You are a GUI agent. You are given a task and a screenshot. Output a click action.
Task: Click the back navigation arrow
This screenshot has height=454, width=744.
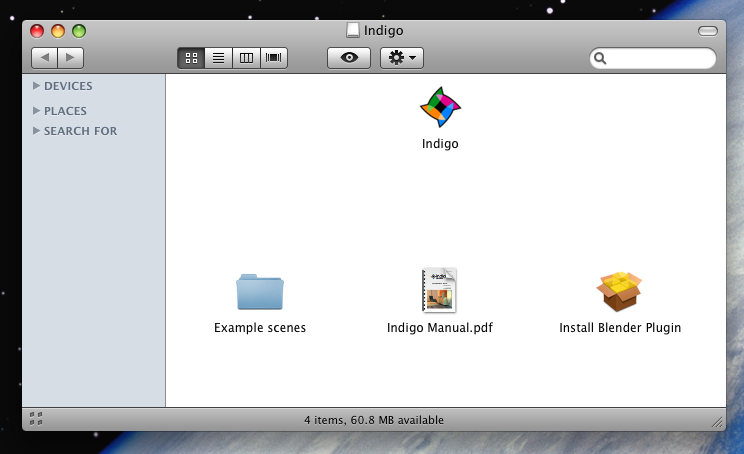click(45, 58)
